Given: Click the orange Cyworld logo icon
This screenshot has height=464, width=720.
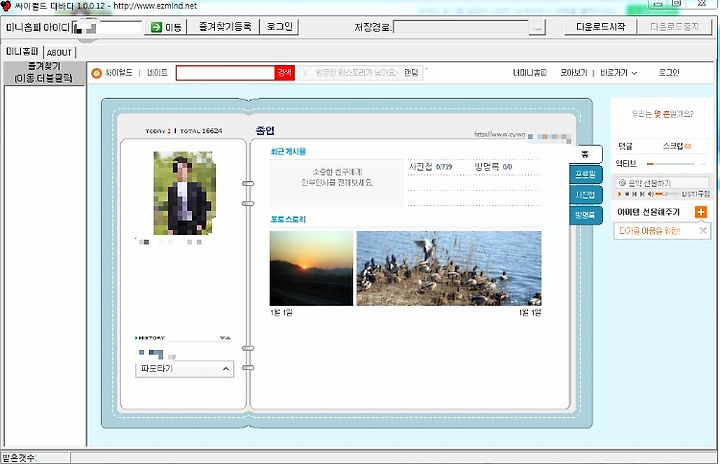Looking at the screenshot, I should pos(96,73).
